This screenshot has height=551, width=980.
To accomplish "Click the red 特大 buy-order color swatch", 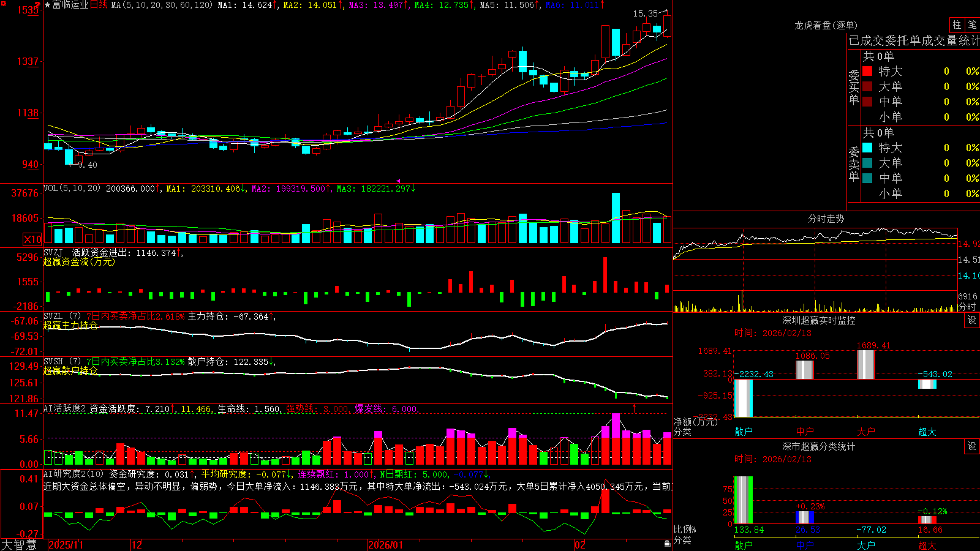I will tap(867, 71).
